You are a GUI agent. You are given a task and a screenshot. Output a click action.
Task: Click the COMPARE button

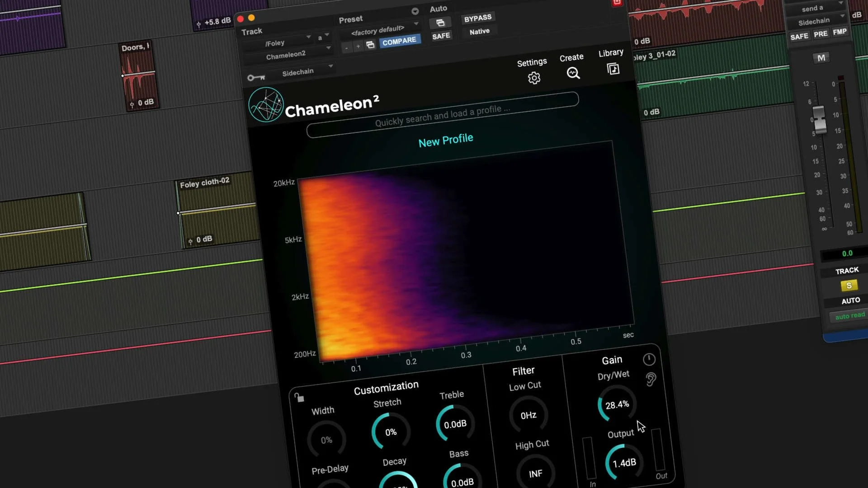[x=400, y=41]
